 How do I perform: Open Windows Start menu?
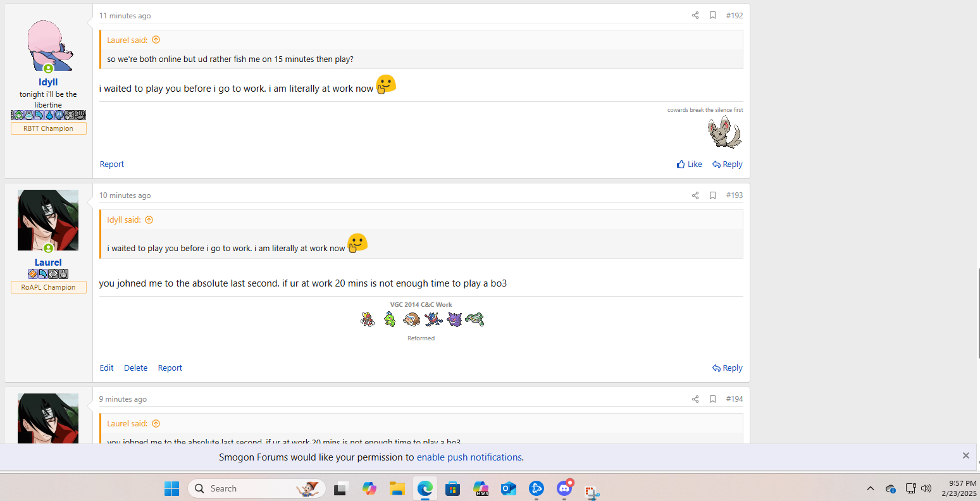tap(171, 488)
